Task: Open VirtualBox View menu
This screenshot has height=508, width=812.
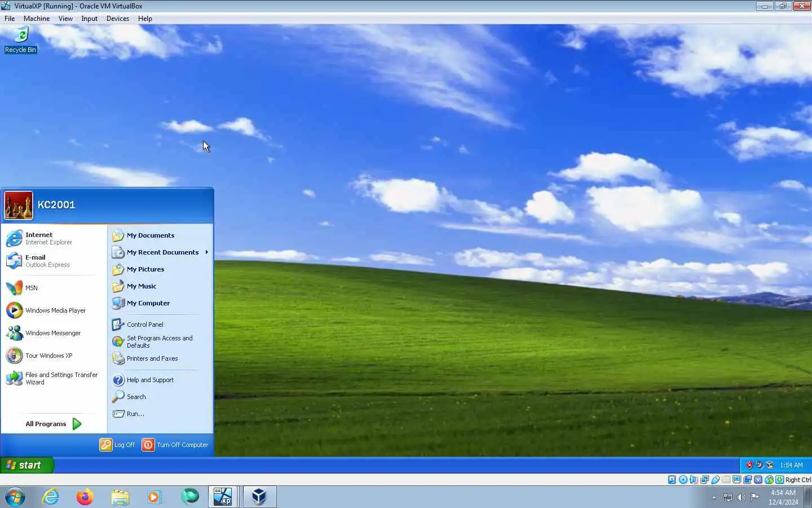Action: click(65, 19)
